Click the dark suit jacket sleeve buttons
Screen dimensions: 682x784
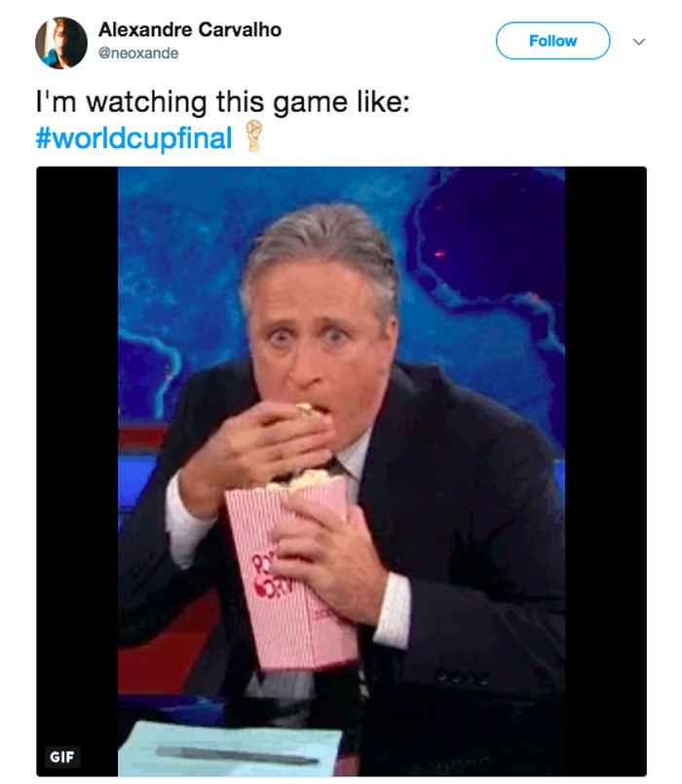pos(462,677)
